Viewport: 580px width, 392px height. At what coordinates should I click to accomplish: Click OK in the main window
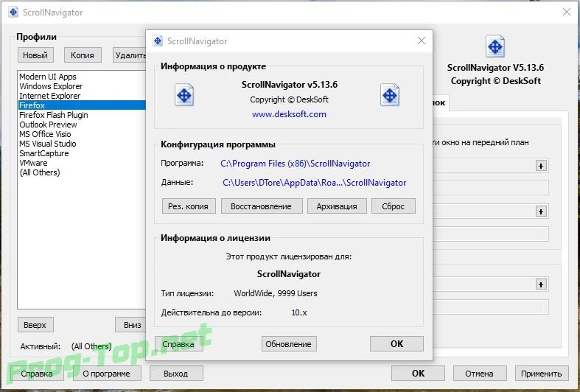click(x=418, y=374)
